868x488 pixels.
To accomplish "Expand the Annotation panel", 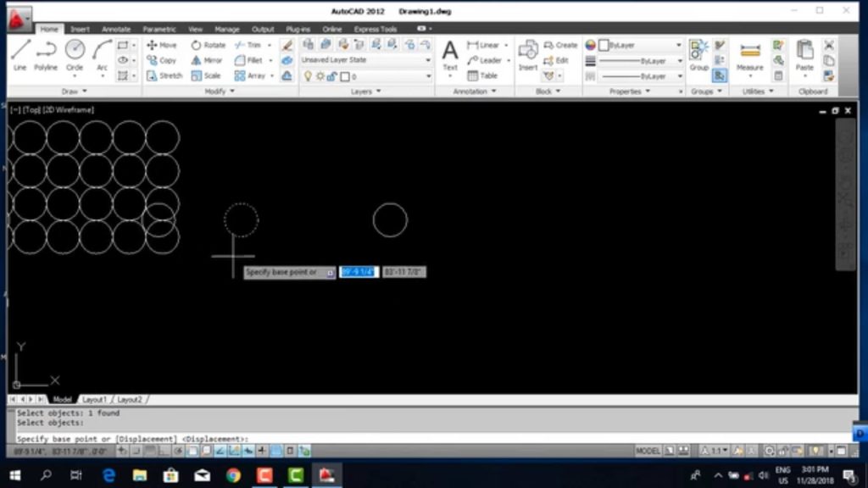I will [475, 91].
